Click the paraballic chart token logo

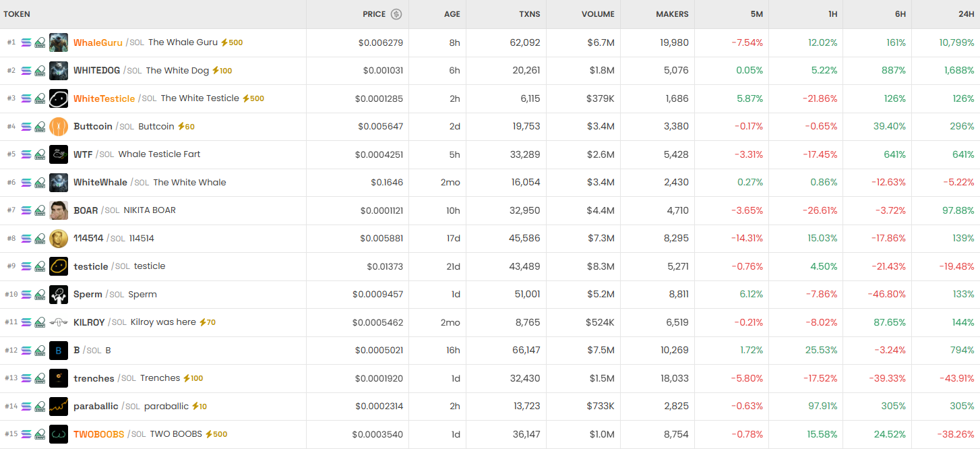click(x=59, y=407)
